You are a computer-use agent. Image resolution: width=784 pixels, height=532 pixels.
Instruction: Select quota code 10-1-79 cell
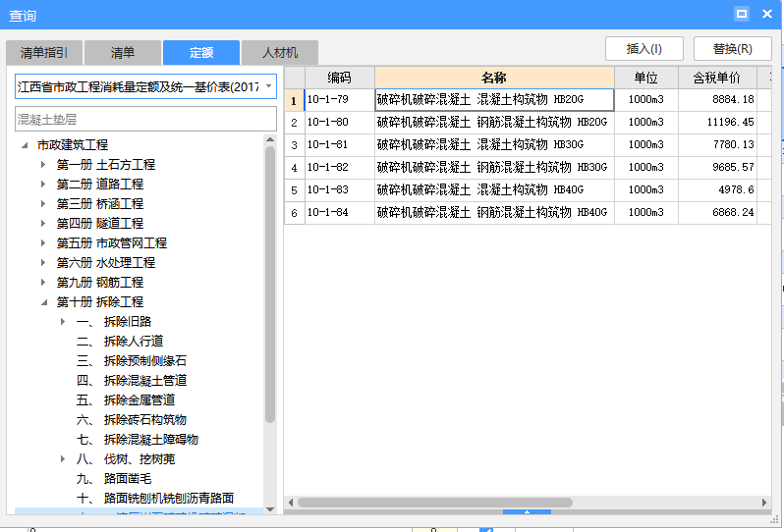[340, 99]
